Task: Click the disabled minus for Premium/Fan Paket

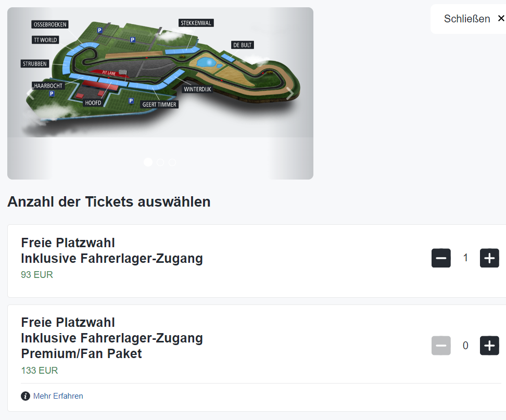Action: (441, 346)
